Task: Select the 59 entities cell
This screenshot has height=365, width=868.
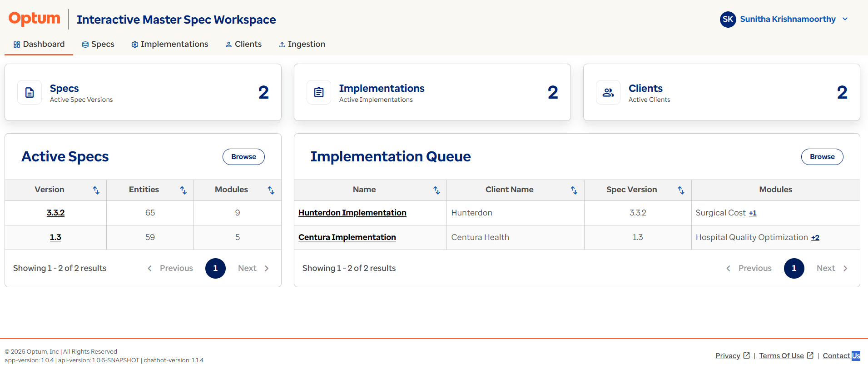Action: (x=150, y=237)
